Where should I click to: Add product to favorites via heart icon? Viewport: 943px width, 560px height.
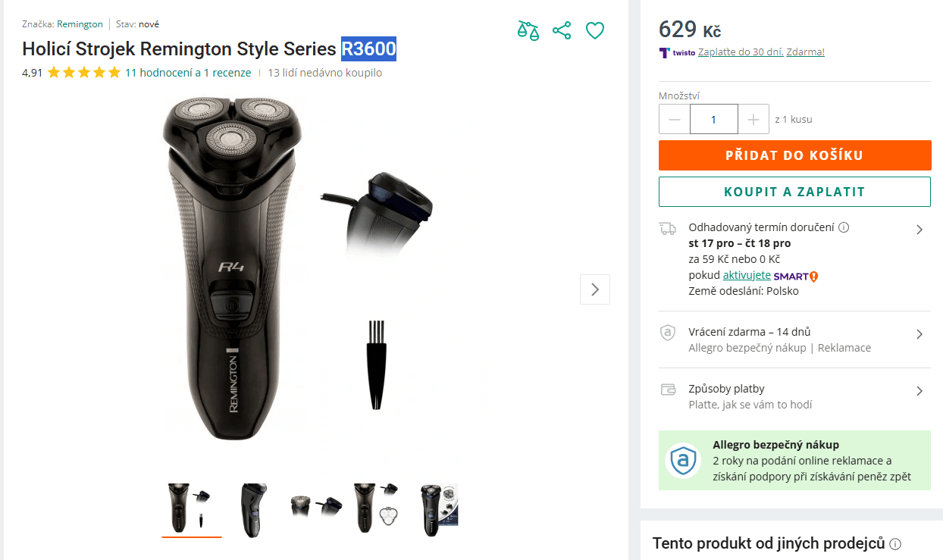click(595, 30)
